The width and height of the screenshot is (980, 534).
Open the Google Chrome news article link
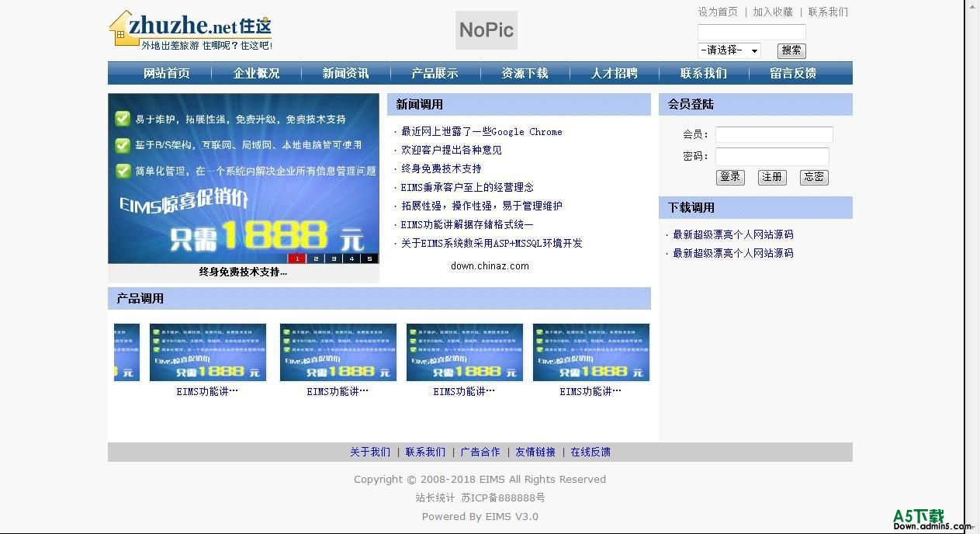coord(481,131)
